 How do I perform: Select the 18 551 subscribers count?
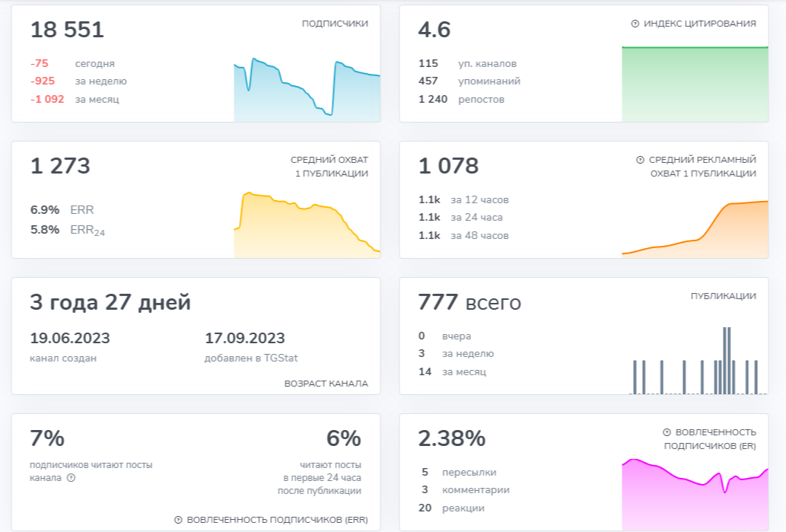point(67,30)
